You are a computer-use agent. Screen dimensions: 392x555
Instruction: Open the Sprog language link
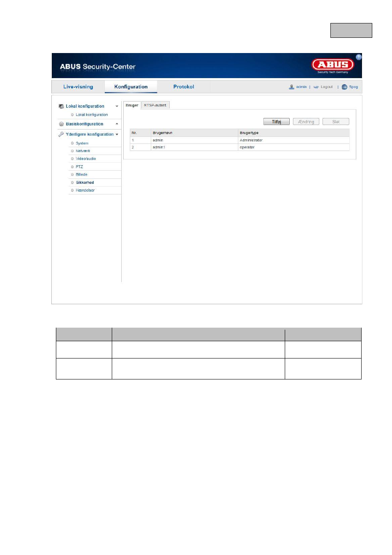click(353, 87)
